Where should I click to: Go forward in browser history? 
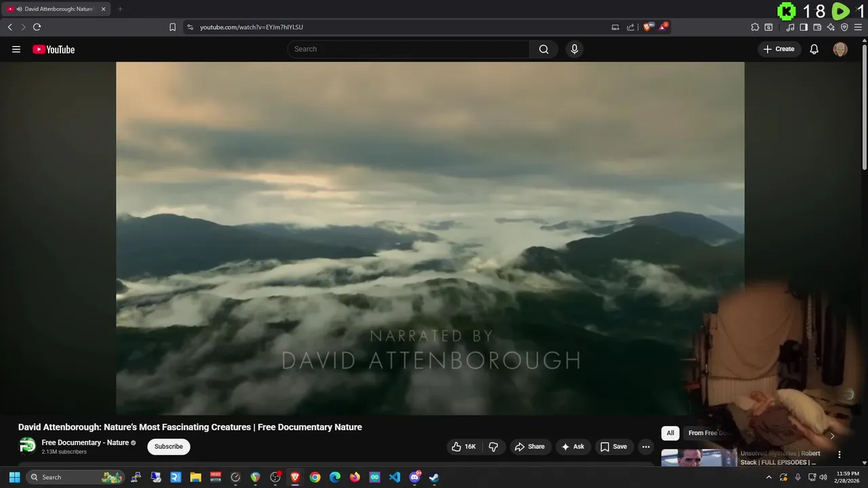[23, 27]
